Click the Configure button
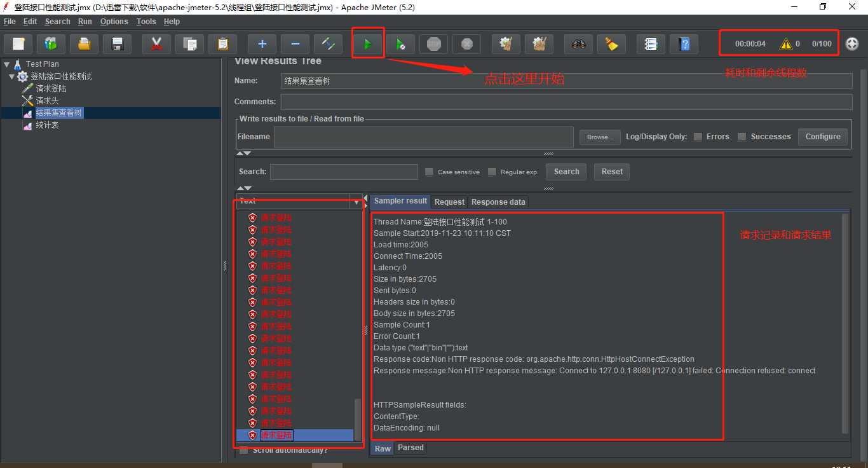 (823, 137)
